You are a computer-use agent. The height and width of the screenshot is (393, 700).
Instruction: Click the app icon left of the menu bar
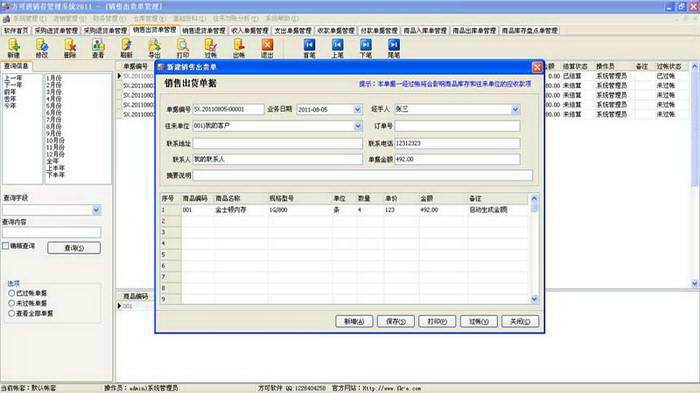pyautogui.click(x=6, y=19)
